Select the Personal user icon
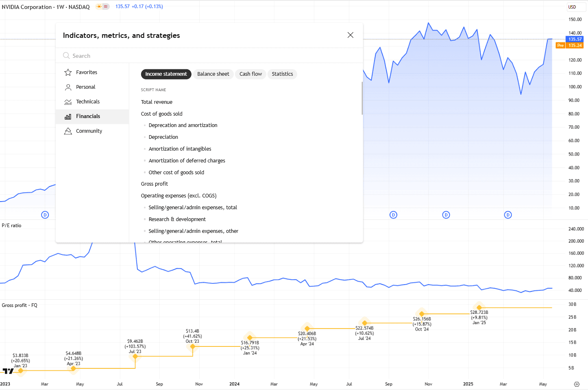This screenshot has width=588, height=390. [x=68, y=87]
